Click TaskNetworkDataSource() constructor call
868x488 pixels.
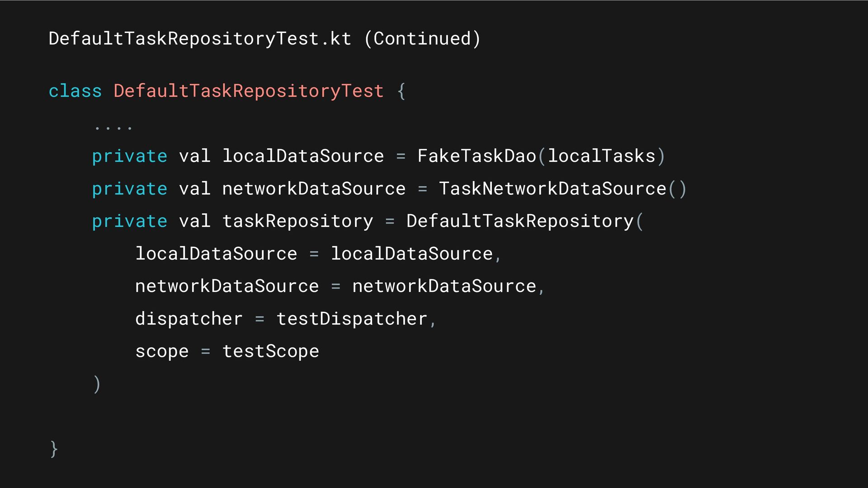pos(563,188)
